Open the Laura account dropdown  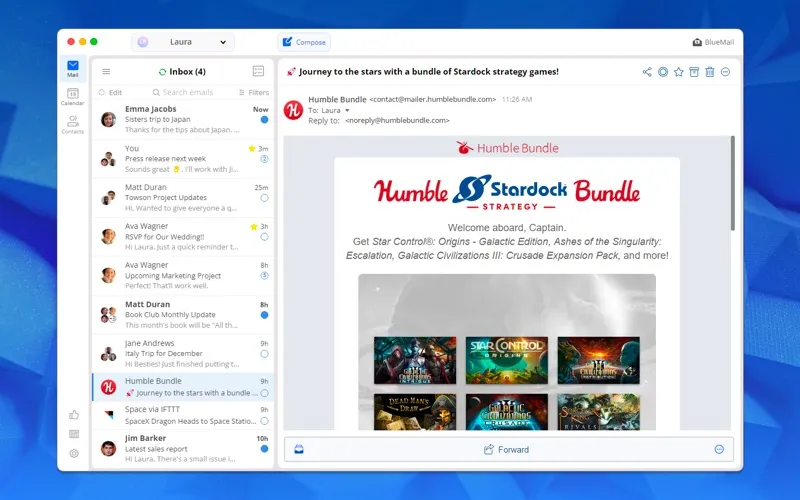tap(183, 42)
